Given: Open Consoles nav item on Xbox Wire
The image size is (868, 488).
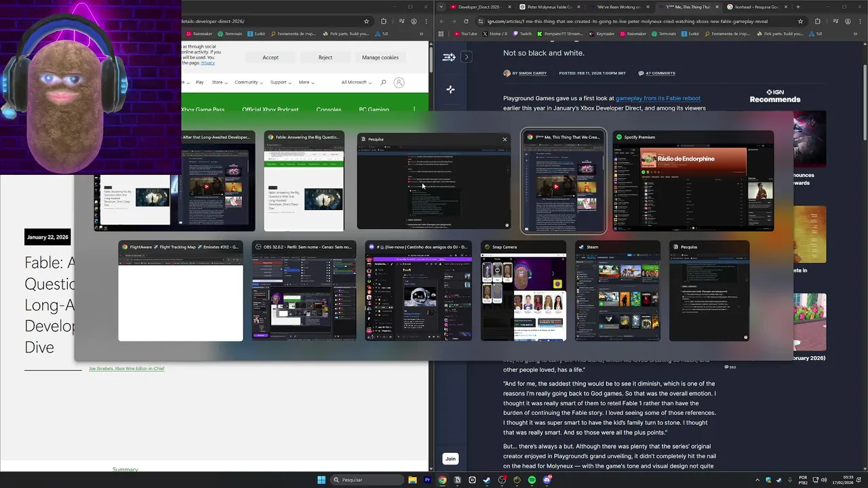Looking at the screenshot, I should coord(329,109).
